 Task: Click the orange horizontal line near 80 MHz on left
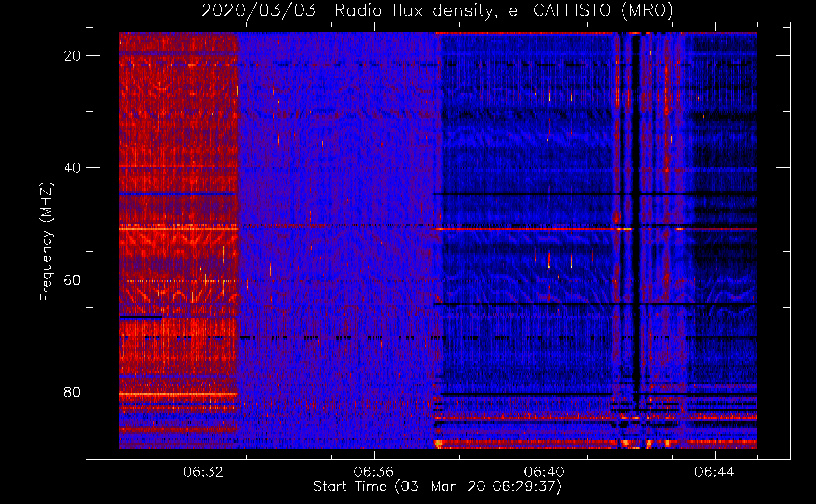[178, 394]
